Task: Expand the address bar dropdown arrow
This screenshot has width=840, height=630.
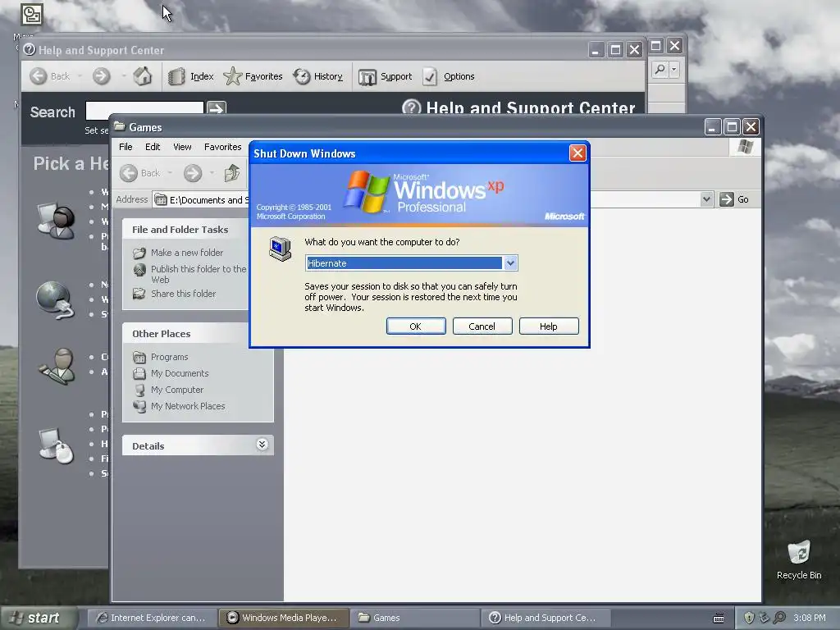Action: [706, 199]
